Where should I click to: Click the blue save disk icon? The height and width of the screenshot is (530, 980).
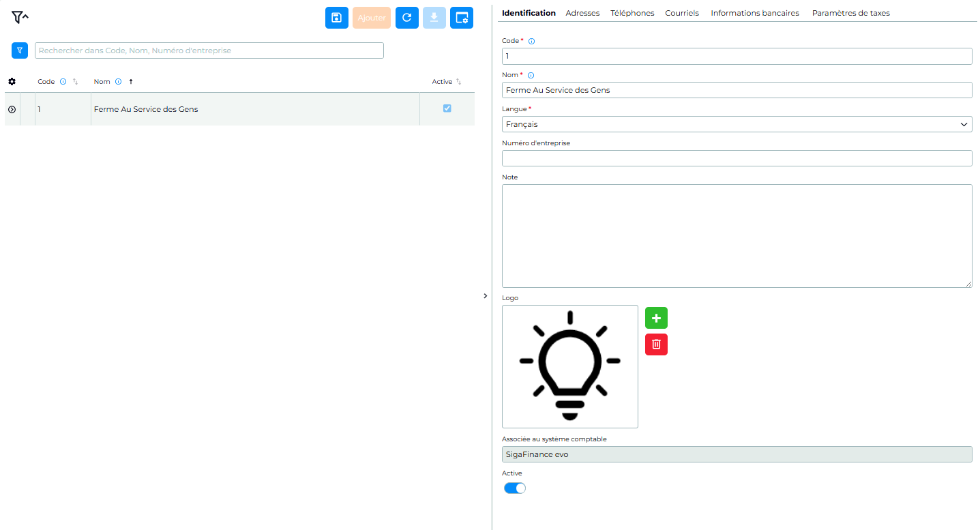click(x=337, y=18)
